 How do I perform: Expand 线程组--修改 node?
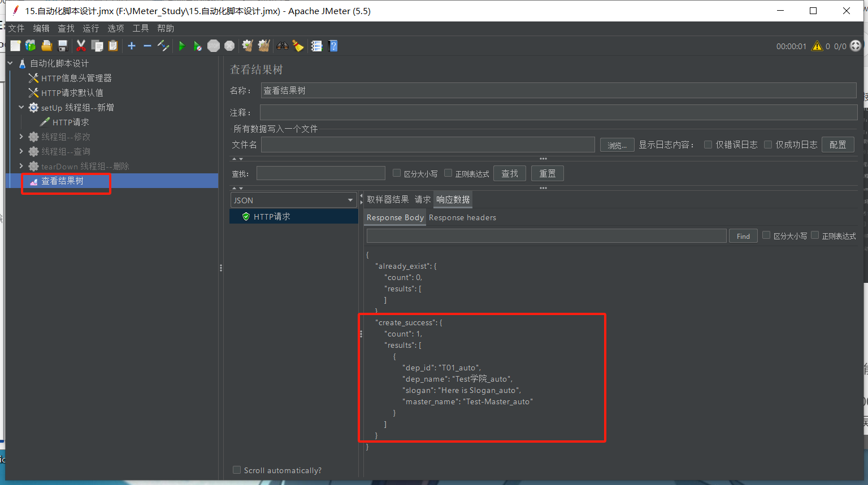tap(21, 137)
